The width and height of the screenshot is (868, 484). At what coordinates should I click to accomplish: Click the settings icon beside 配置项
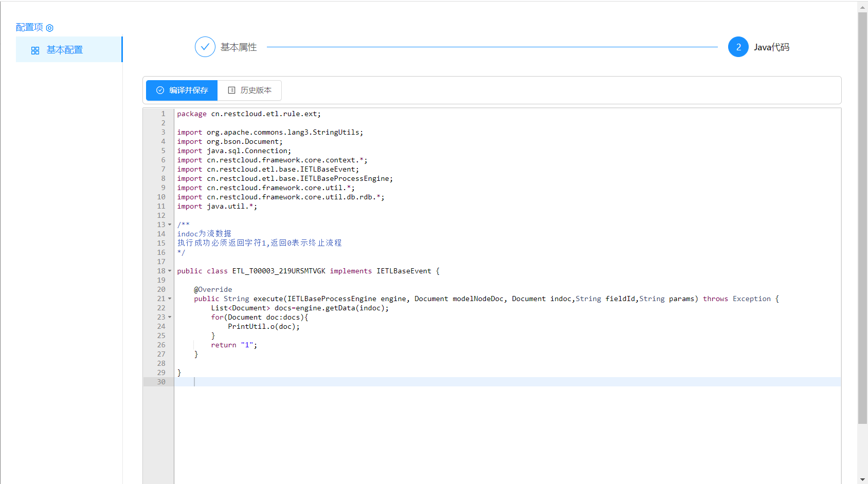[x=50, y=28]
